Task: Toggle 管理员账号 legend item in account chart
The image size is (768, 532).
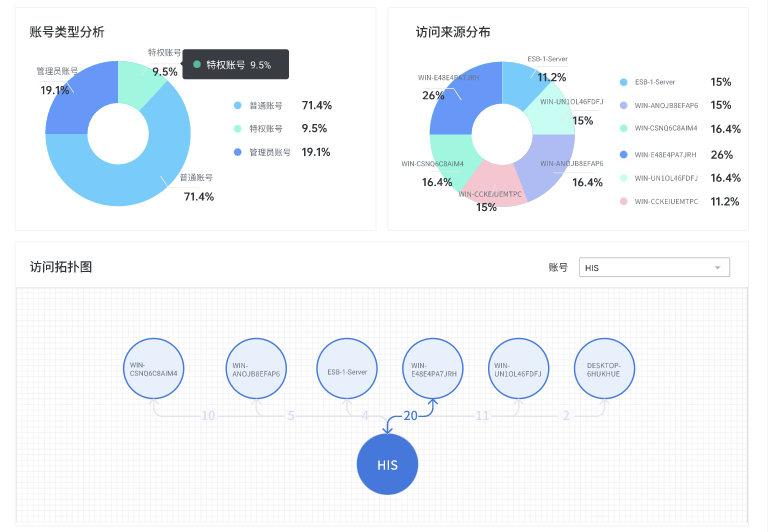Action: 269,152
